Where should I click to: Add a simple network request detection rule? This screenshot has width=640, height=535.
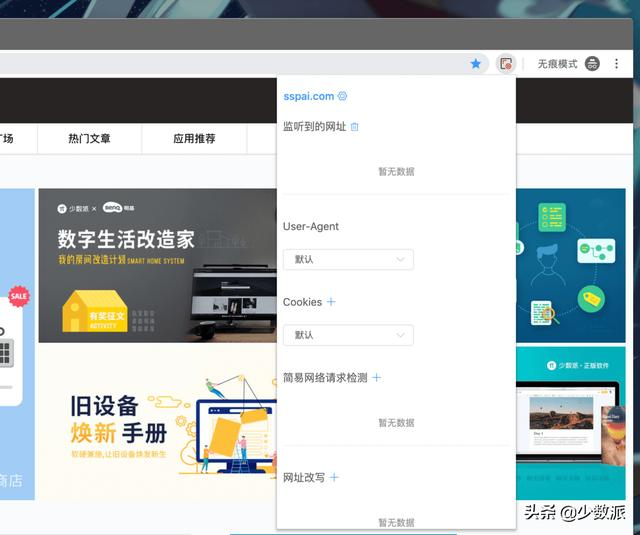376,377
